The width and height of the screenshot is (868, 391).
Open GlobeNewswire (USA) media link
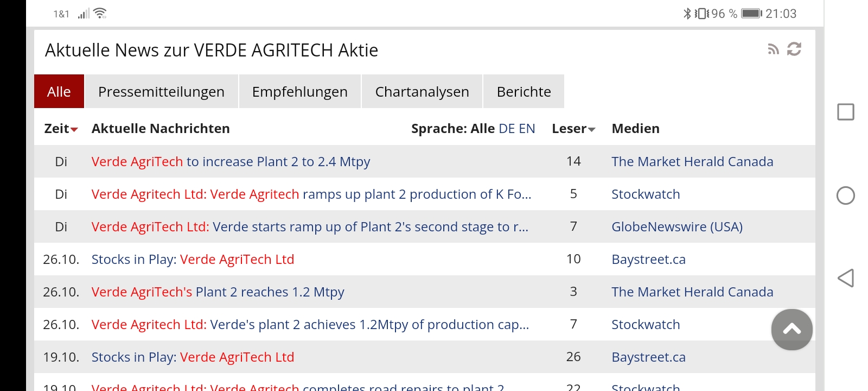tap(676, 227)
